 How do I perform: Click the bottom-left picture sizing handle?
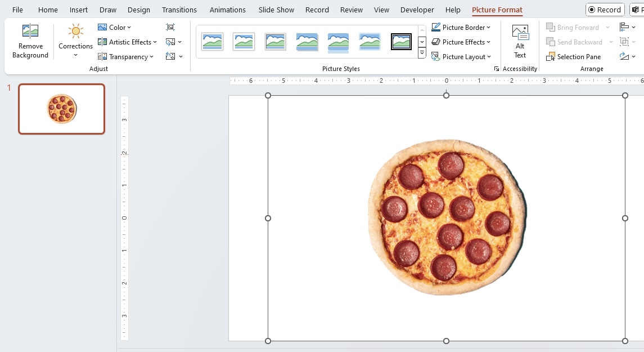pyautogui.click(x=268, y=341)
